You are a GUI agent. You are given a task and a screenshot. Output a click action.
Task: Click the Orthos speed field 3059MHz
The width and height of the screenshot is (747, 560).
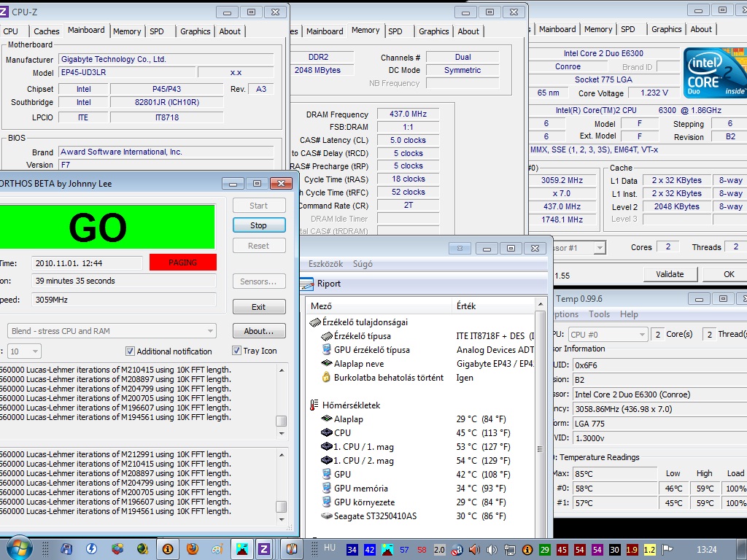[123, 300]
